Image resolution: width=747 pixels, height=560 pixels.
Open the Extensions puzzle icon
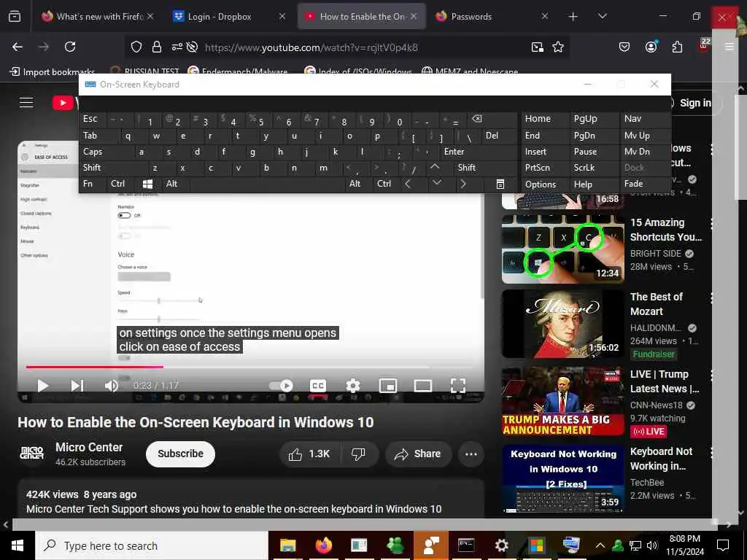(677, 47)
